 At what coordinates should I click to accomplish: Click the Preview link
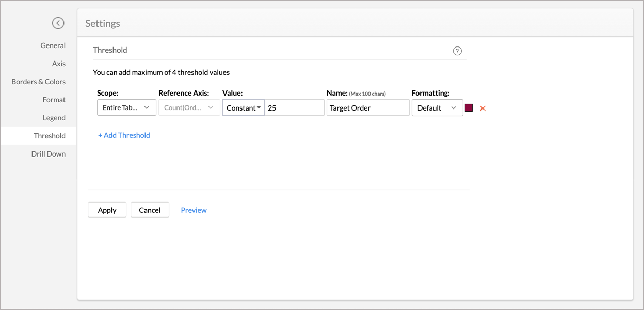194,210
